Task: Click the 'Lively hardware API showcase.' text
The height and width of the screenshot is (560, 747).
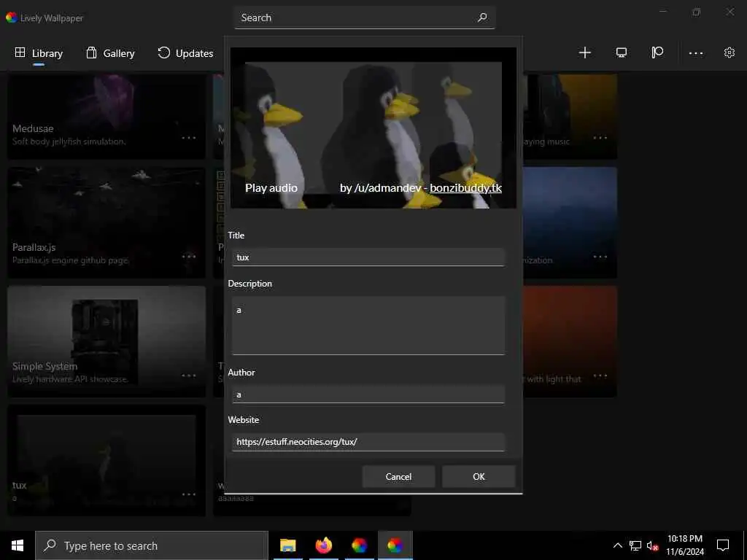Action: coord(70,379)
